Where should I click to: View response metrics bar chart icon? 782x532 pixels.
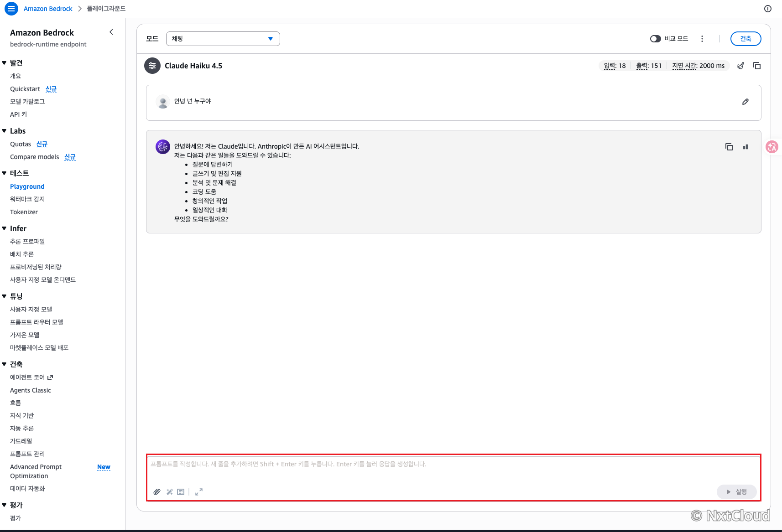click(746, 147)
